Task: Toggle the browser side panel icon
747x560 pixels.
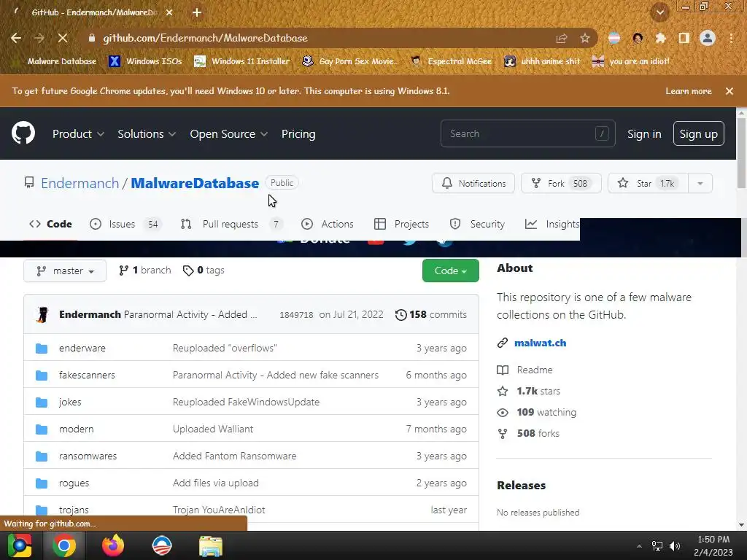Action: click(x=684, y=38)
